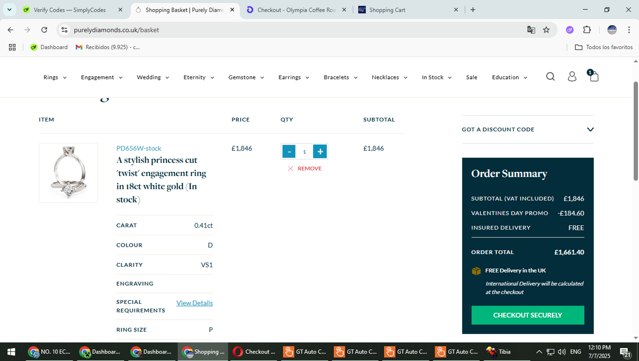Show hidden system tray icons

[539, 352]
